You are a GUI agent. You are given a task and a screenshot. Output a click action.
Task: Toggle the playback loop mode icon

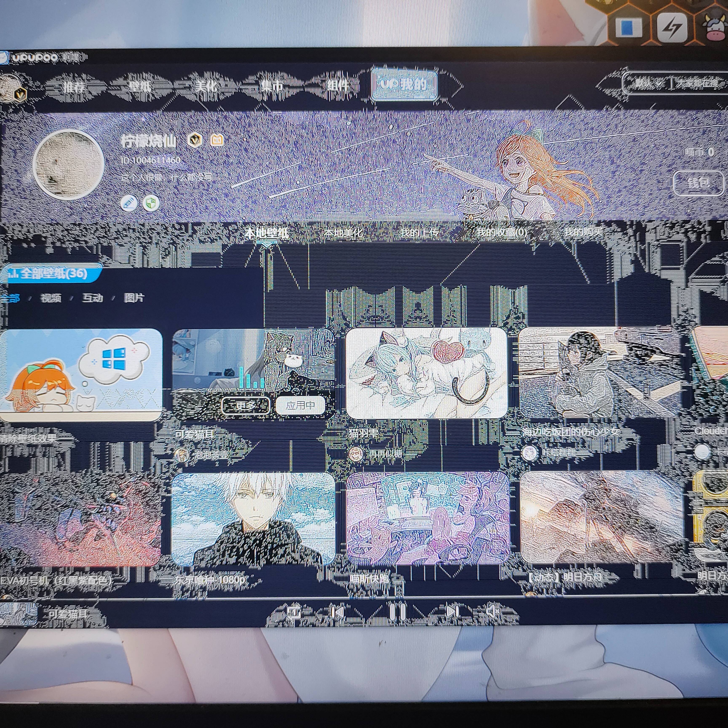(293, 612)
